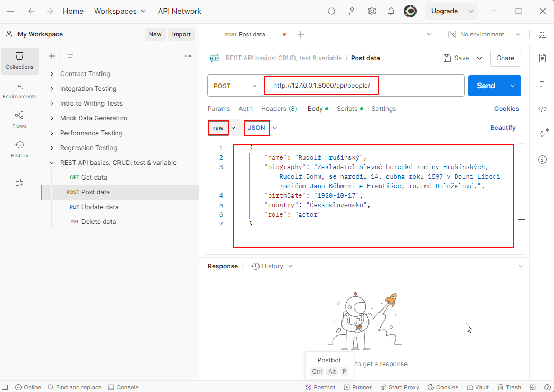
Task: Open the Upgrade dropdown arrow
Action: click(471, 11)
